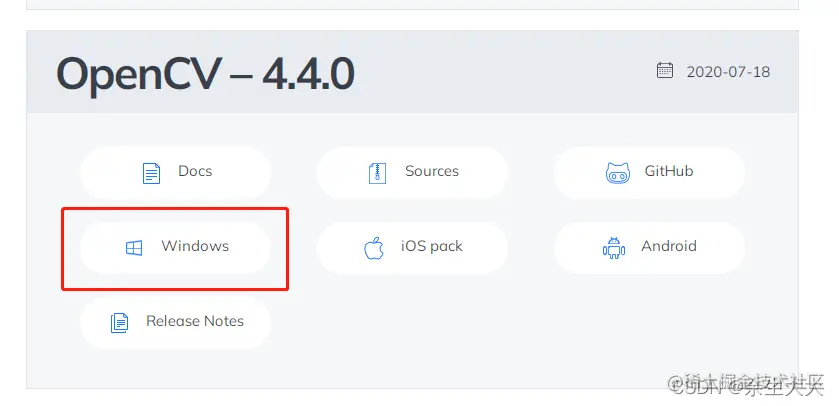
Task: Click the calendar icon beside the date
Action: (665, 70)
